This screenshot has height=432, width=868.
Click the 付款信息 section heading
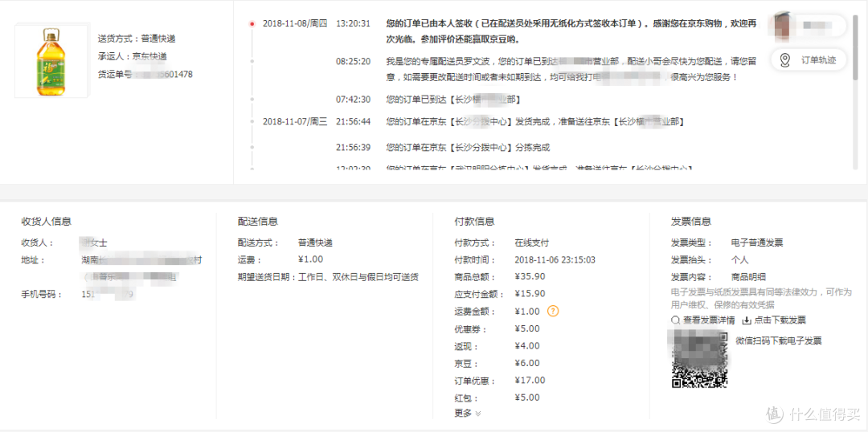point(474,222)
